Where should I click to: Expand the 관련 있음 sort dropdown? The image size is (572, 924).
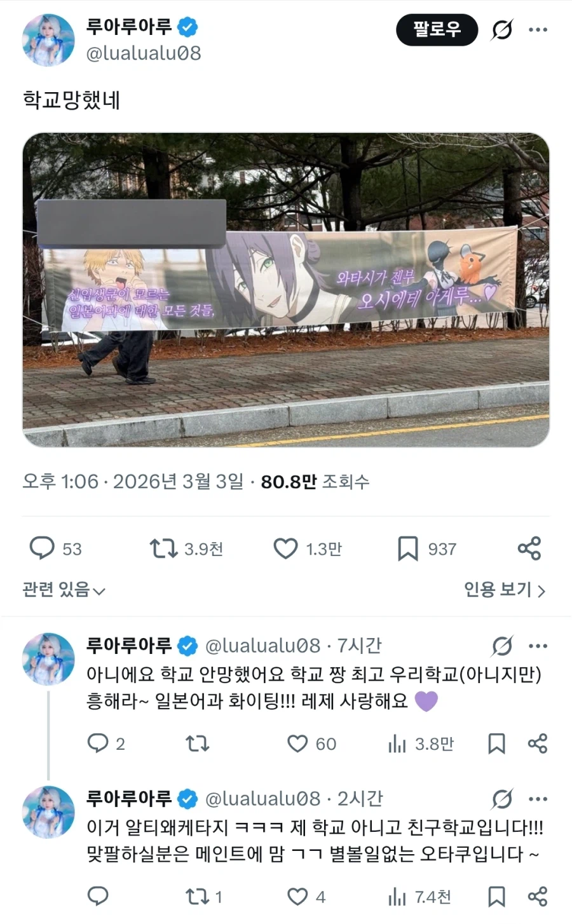(x=64, y=590)
